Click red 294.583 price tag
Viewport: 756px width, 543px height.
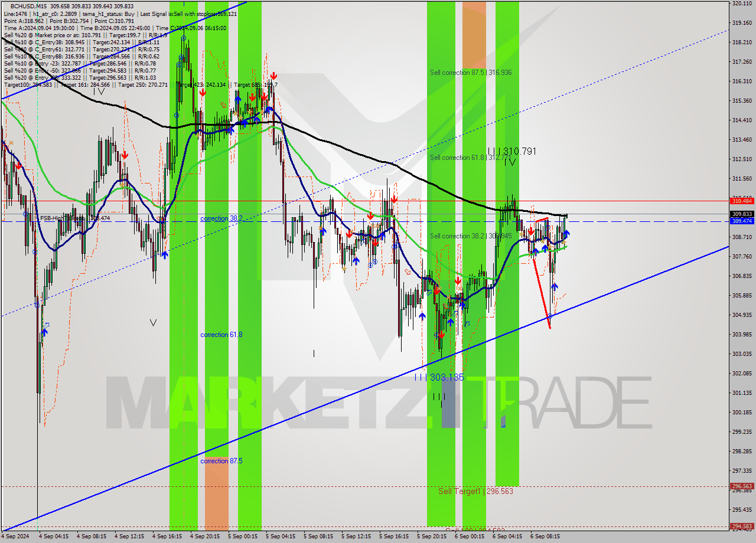click(742, 526)
